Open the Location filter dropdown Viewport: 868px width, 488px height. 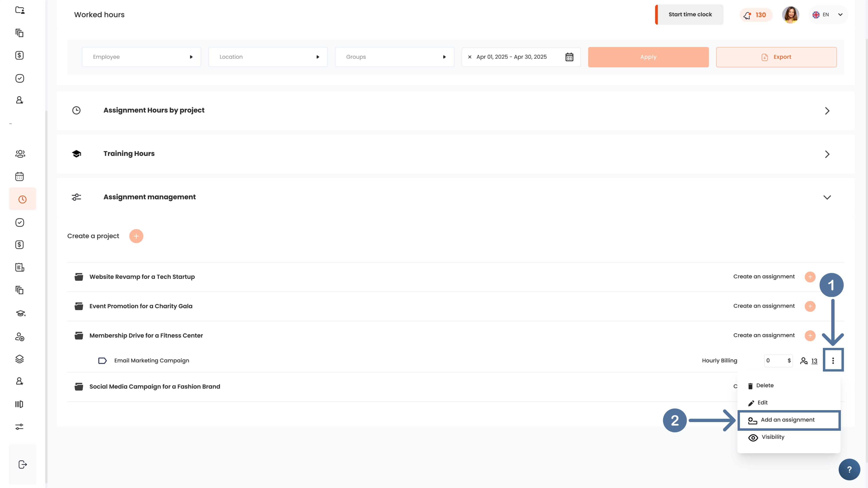pos(268,57)
